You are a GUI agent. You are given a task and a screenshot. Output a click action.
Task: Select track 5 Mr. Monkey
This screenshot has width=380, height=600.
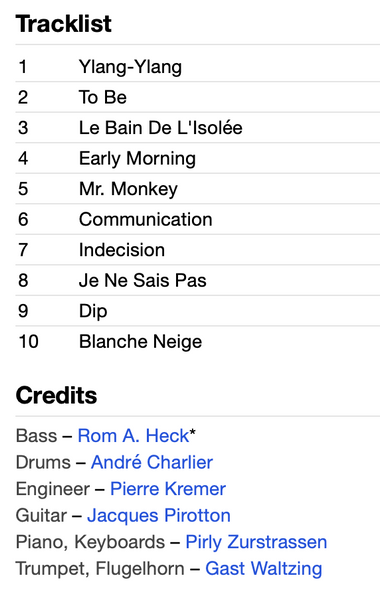click(197, 189)
